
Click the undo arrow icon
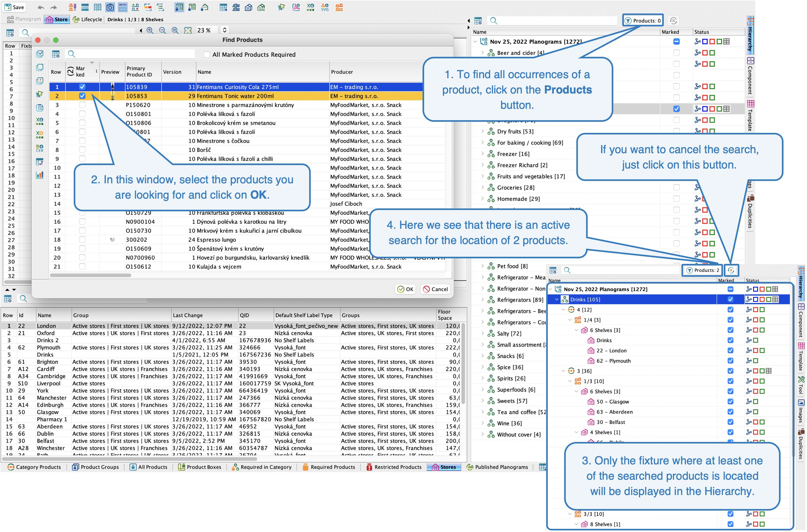click(41, 7)
